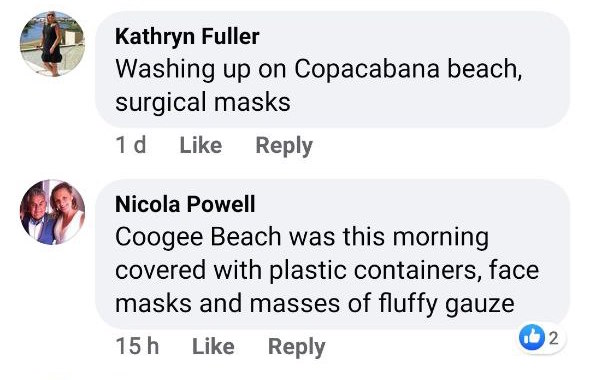Select the Copacabana beach comment bubble

coord(333,70)
